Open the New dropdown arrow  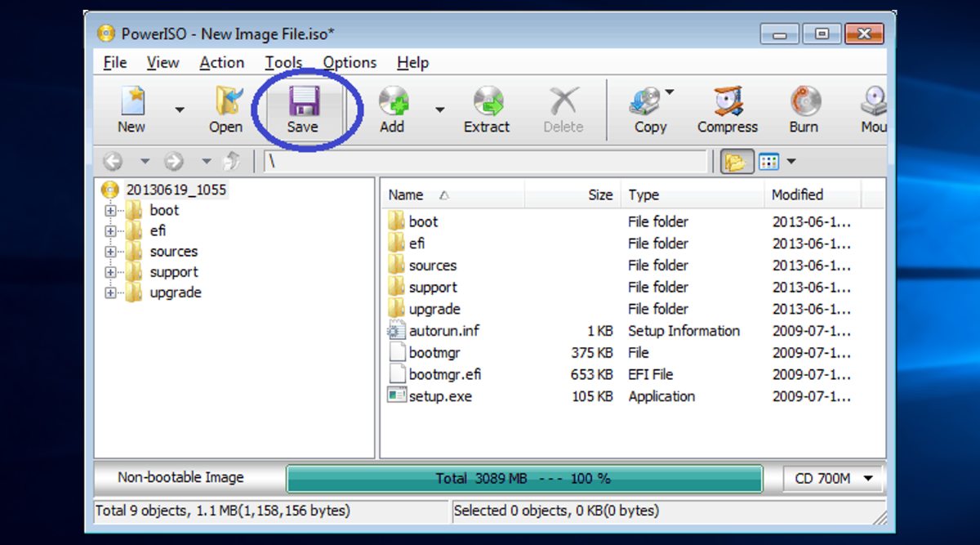180,110
